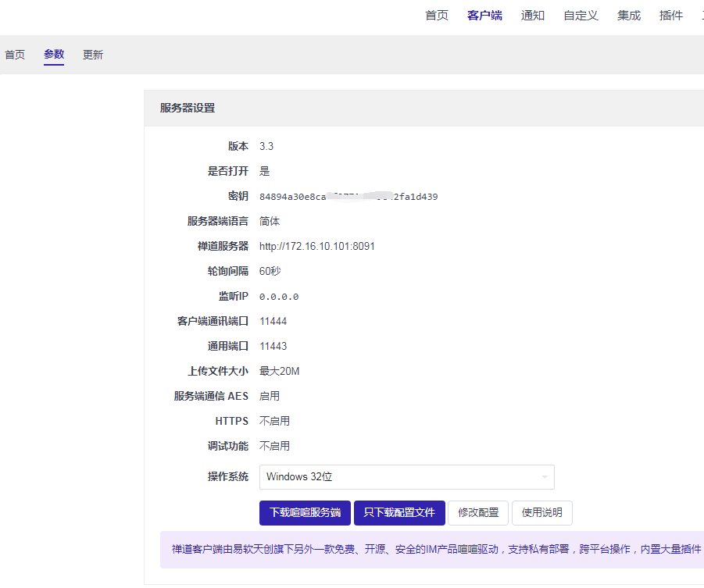
Task: Open the 首页 item in top navigation
Action: tap(437, 16)
